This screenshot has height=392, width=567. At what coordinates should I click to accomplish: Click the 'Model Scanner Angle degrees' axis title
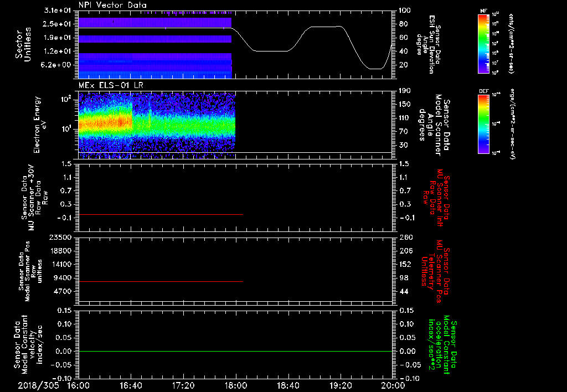pyautogui.click(x=434, y=125)
